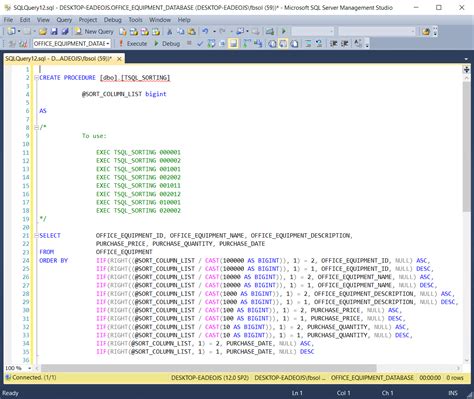Click the Connect icon in SQL toolbar

[12, 44]
